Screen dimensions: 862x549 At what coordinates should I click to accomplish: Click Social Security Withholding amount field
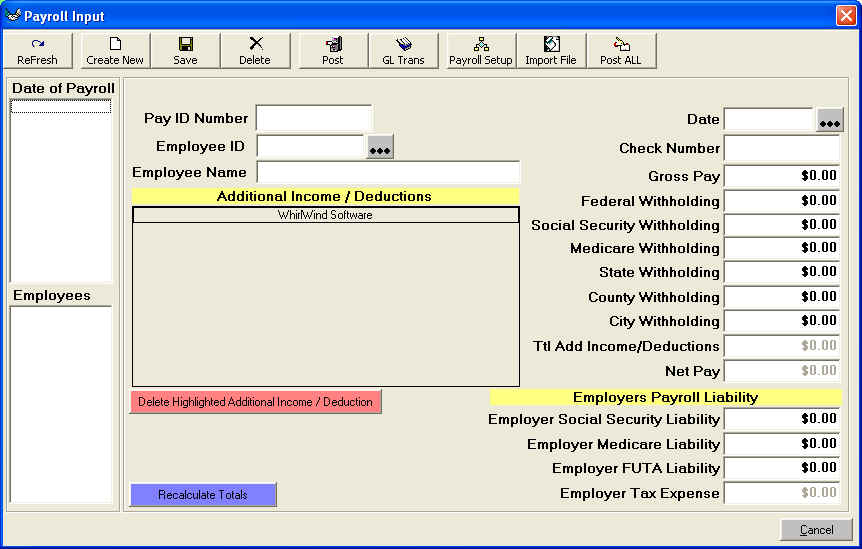coord(782,225)
